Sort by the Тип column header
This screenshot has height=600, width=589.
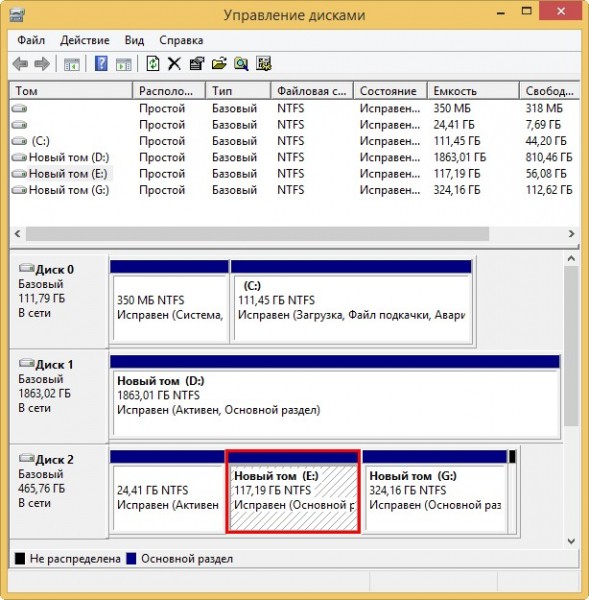[238, 91]
